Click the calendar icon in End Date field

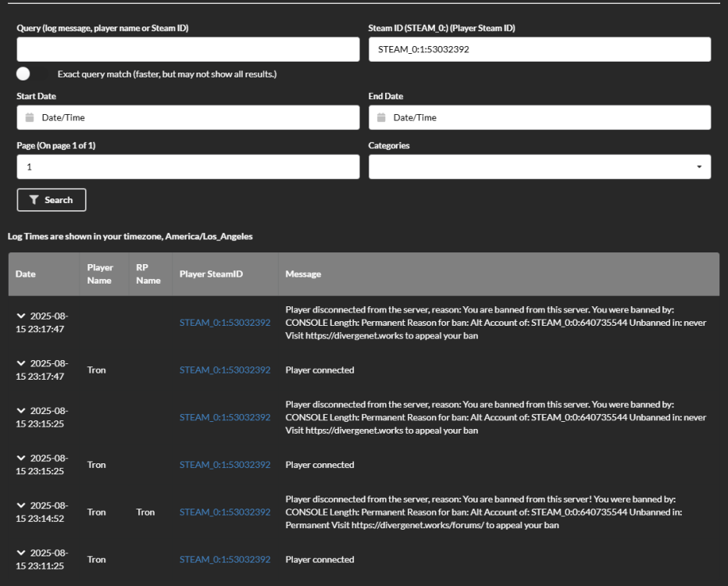coord(381,118)
